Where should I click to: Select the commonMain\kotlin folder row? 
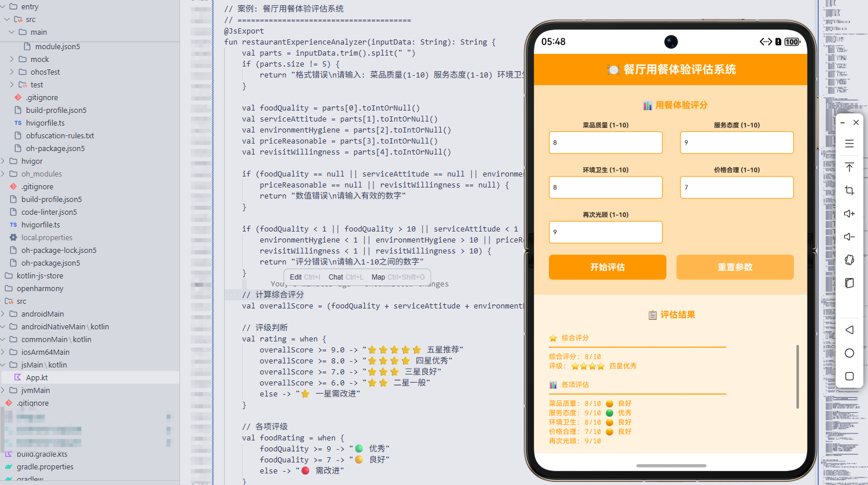tap(90, 339)
